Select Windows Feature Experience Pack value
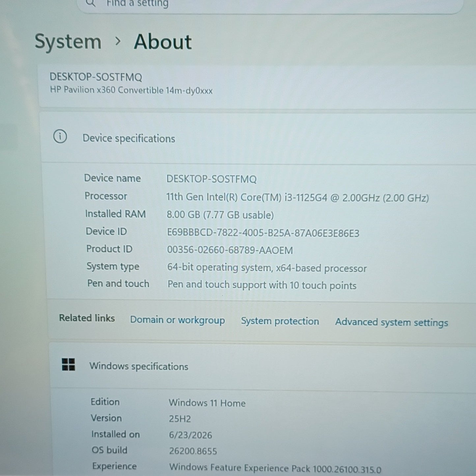The image size is (476, 476). pos(275,468)
